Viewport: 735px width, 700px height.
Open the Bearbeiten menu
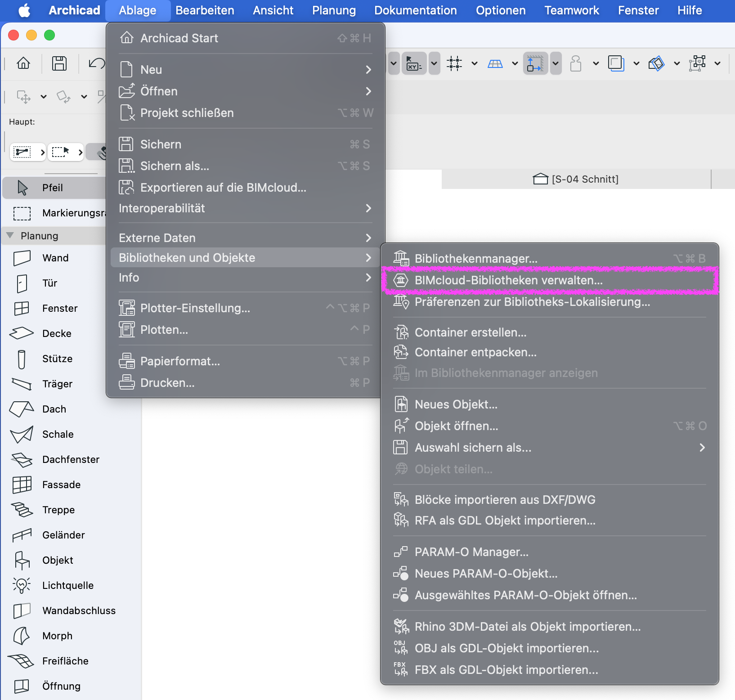point(205,10)
